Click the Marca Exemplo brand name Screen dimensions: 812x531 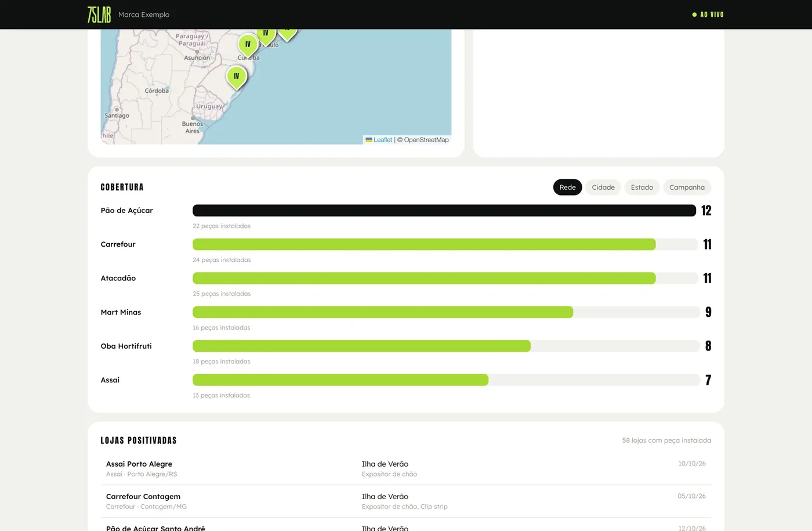(x=144, y=15)
